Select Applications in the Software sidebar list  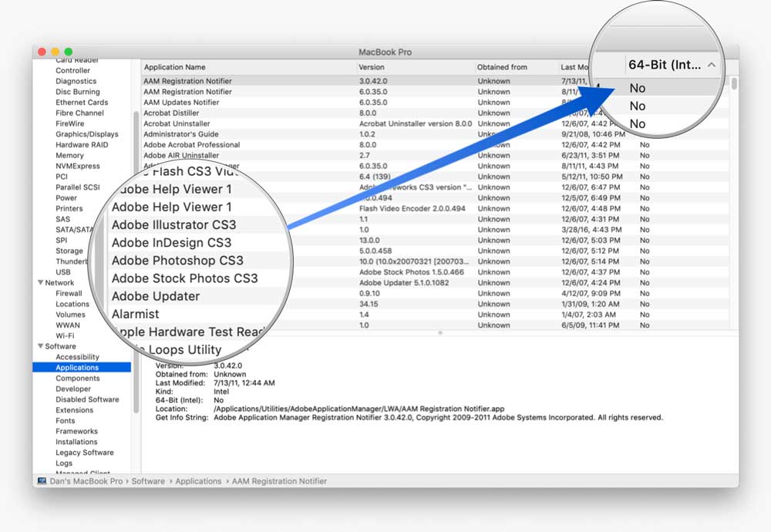click(77, 368)
